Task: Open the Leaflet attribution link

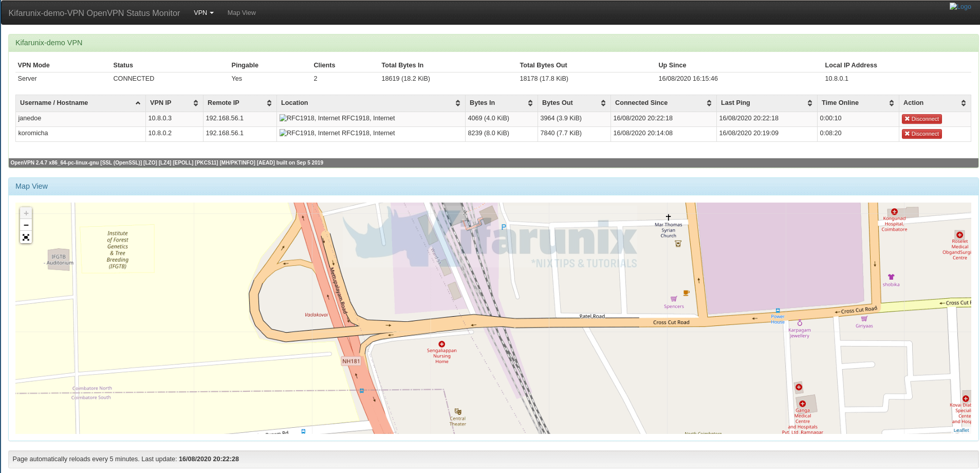Action: 961,430
